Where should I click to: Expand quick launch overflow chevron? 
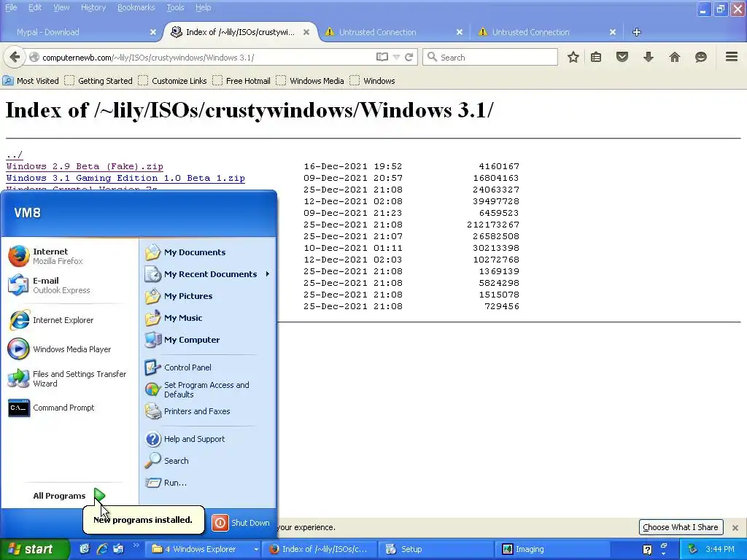136,545
